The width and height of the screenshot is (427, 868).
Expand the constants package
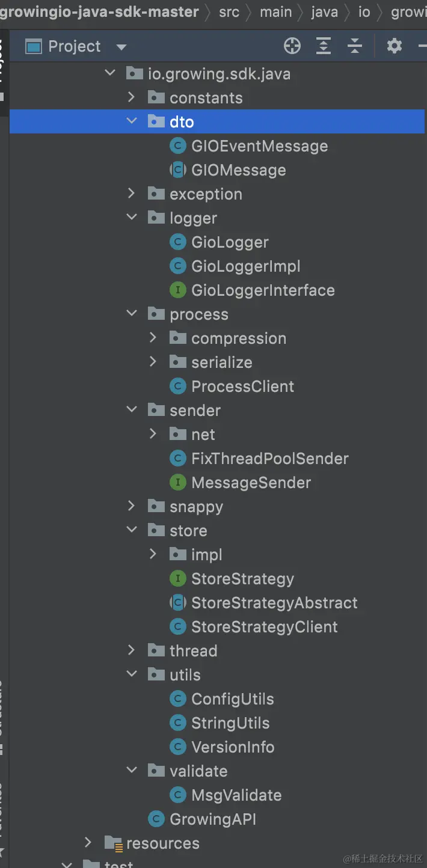coord(132,97)
